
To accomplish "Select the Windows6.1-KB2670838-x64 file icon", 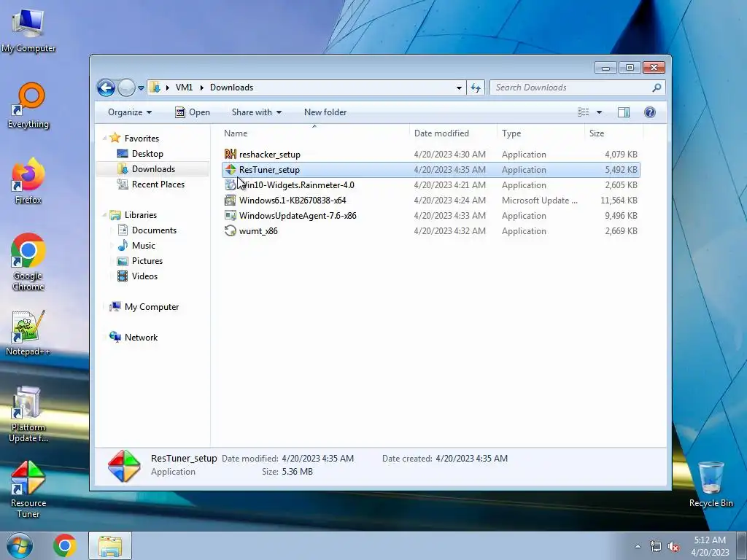I will (231, 201).
